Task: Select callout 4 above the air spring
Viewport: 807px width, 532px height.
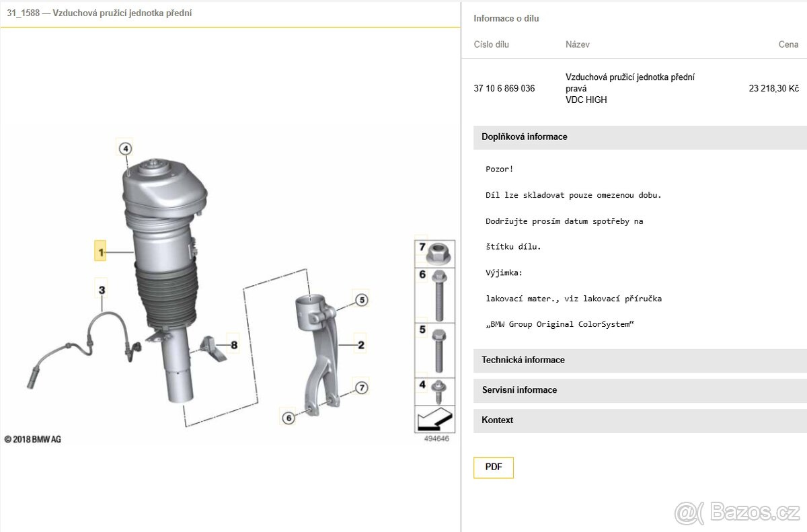Action: 125,149
